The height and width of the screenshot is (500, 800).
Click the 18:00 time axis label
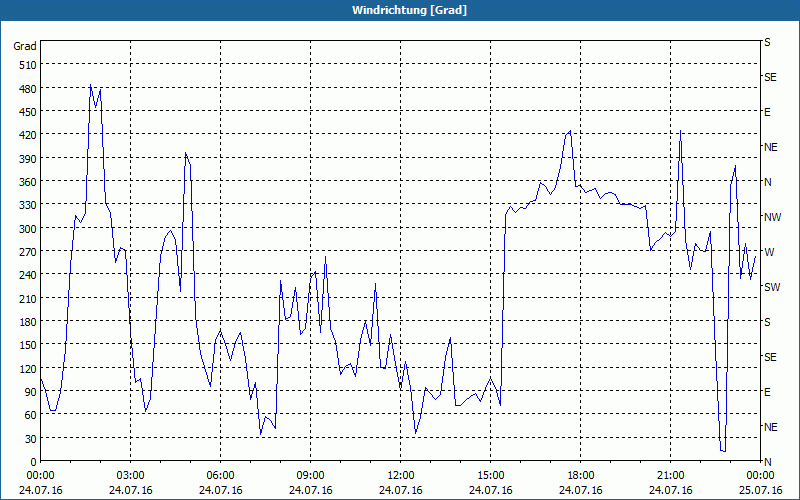point(581,476)
